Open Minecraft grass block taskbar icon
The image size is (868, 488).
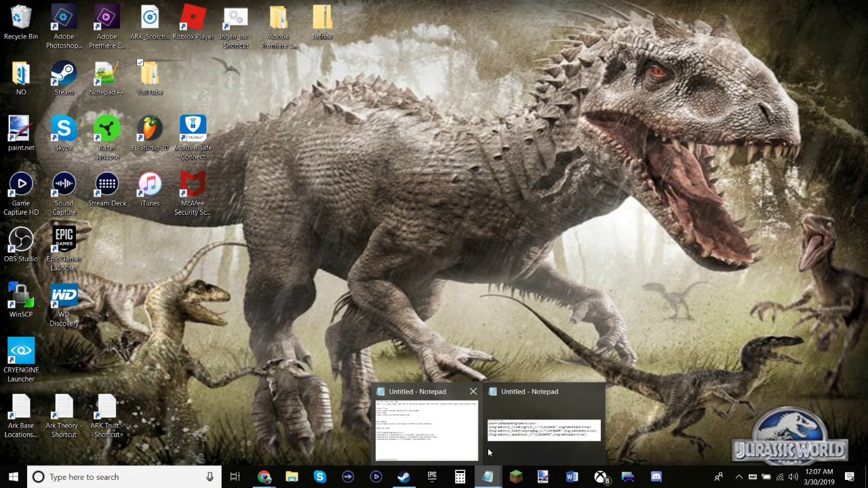[516, 477]
